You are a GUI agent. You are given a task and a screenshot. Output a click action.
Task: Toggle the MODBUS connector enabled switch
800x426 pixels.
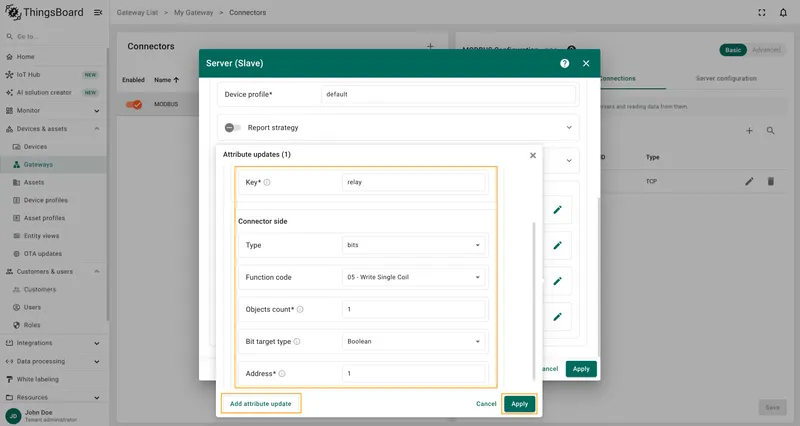click(x=134, y=104)
